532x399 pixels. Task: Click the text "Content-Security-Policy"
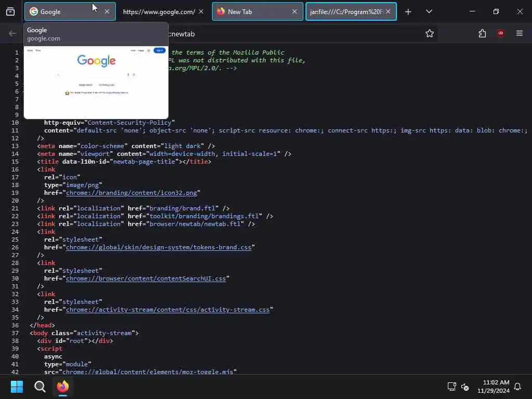pyautogui.click(x=129, y=123)
